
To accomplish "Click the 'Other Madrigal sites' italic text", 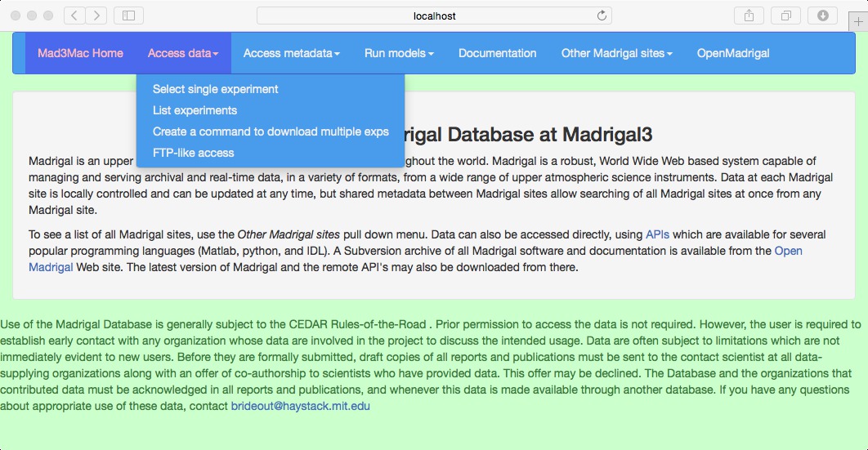I will pyautogui.click(x=289, y=234).
